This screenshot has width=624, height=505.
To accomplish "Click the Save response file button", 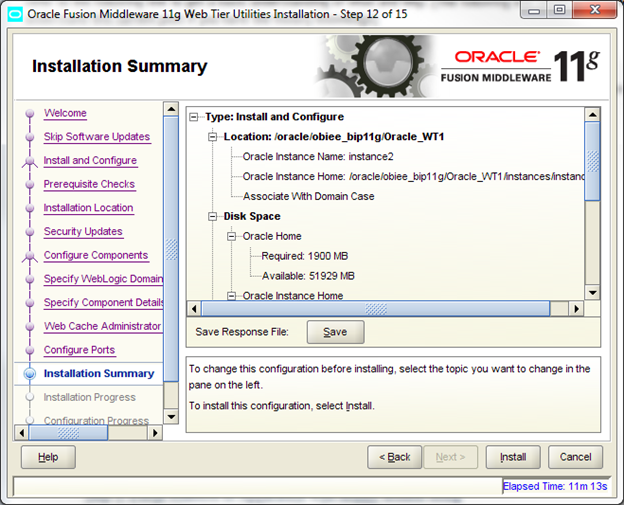I will (x=335, y=332).
